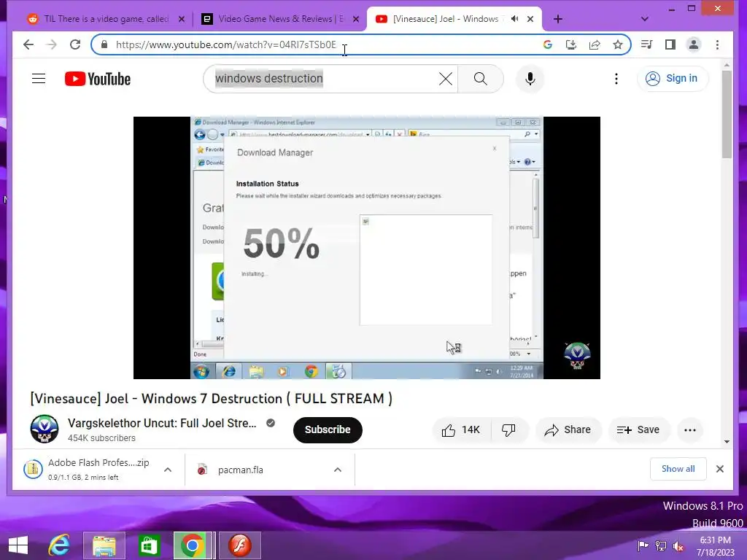
Task: Expand pacman.fla download options
Action: 338,470
